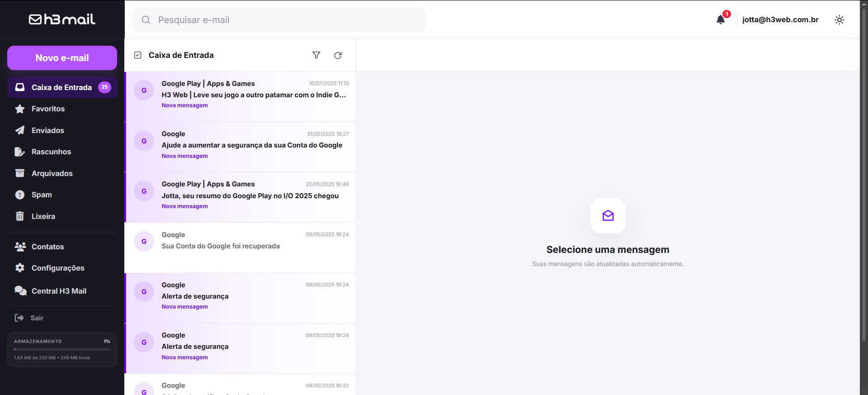Click account jotta@h3web.com.br

tap(780, 19)
